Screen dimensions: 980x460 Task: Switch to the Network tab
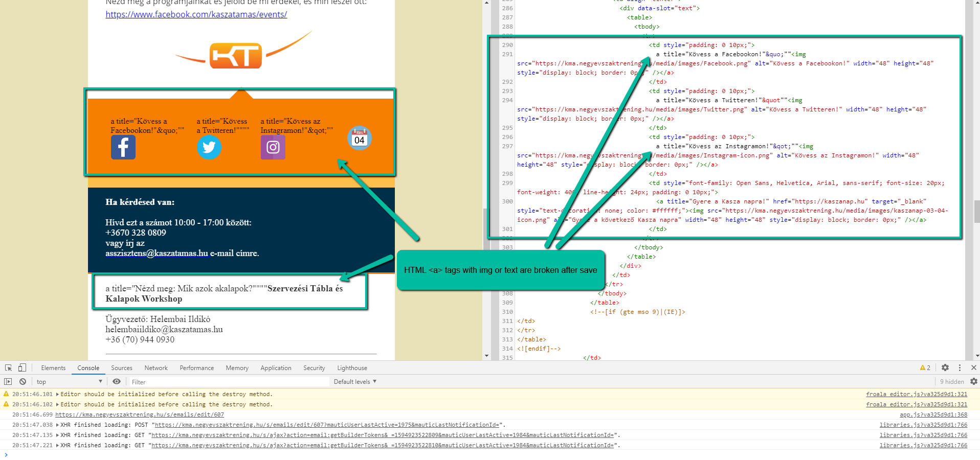coord(156,368)
